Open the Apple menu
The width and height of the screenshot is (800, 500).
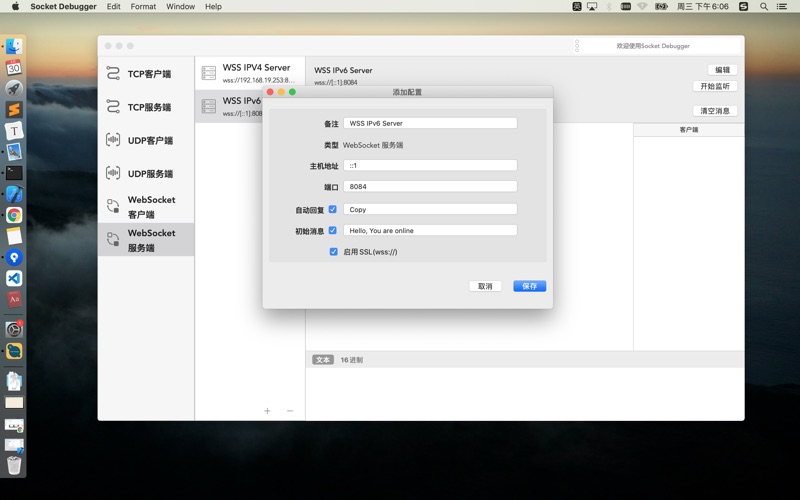(15, 7)
